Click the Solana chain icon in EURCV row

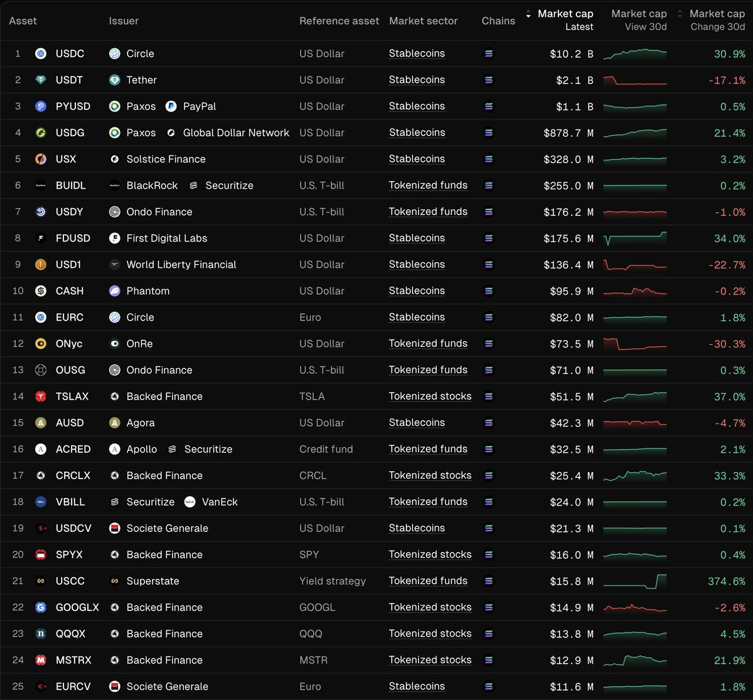coord(489,686)
